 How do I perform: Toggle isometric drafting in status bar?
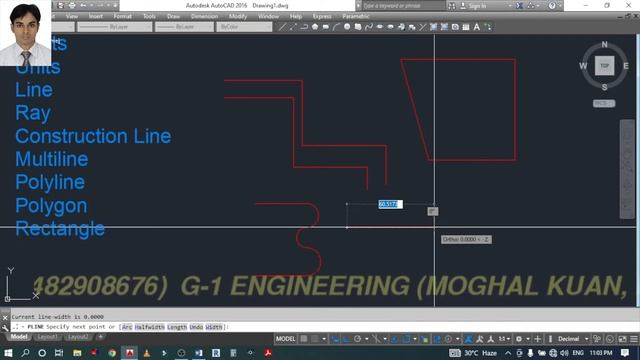click(x=376, y=339)
